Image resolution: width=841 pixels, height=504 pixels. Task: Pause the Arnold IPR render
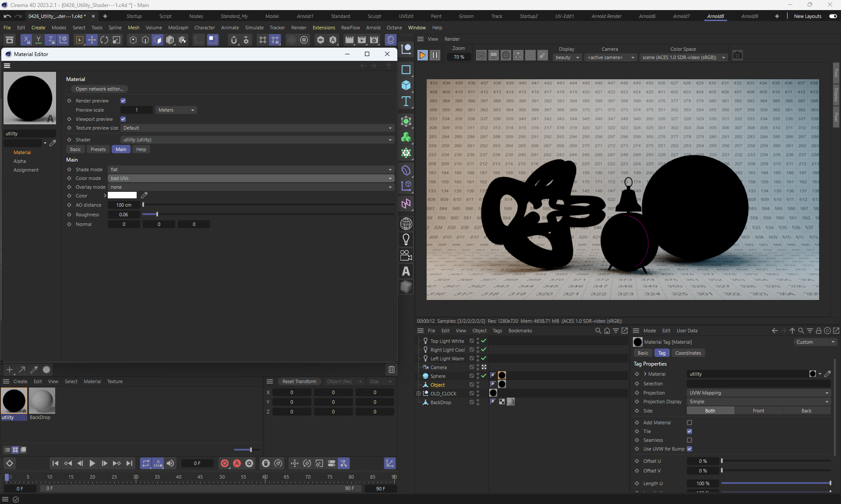click(x=435, y=56)
